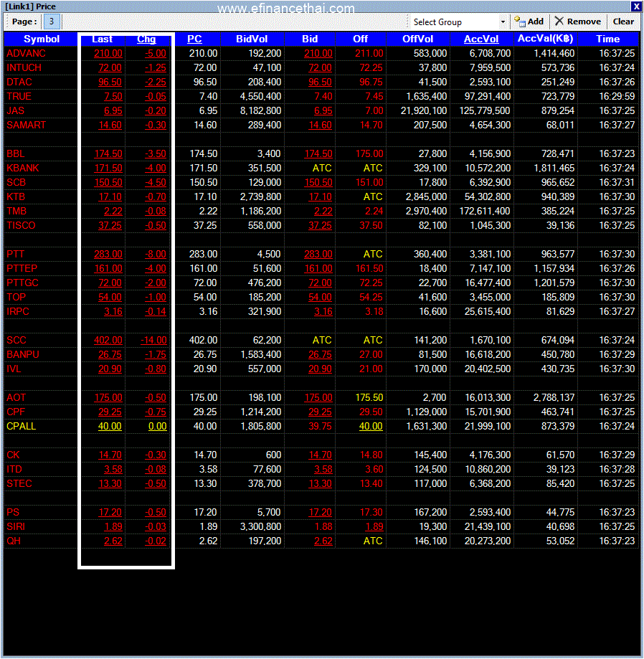Select the TISCO symbol
This screenshot has height=659, width=644.
(21, 225)
